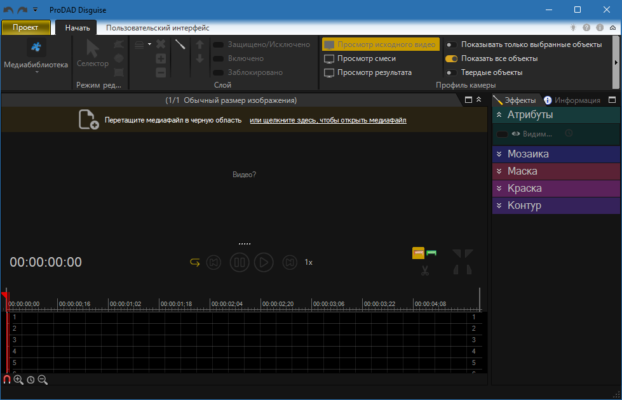
Task: Click the remove layer minus icon
Action: tap(161, 73)
